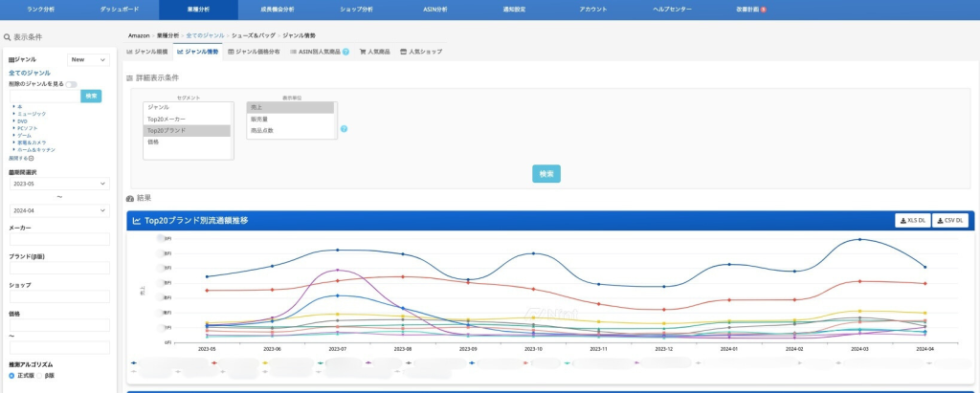
Task: Click help icon beside 表示単位 list
Action: click(344, 129)
